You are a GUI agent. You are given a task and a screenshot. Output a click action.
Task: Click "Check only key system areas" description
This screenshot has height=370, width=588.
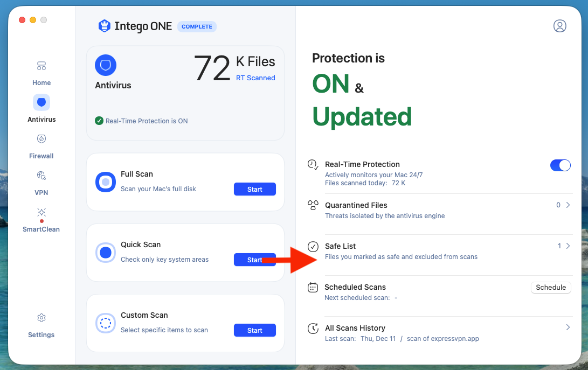[164, 260]
